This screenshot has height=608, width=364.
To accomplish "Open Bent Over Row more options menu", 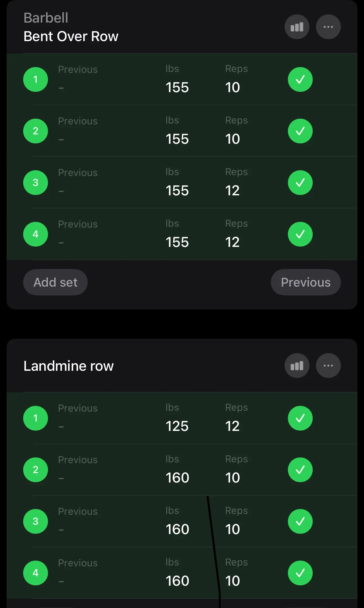I will (328, 27).
